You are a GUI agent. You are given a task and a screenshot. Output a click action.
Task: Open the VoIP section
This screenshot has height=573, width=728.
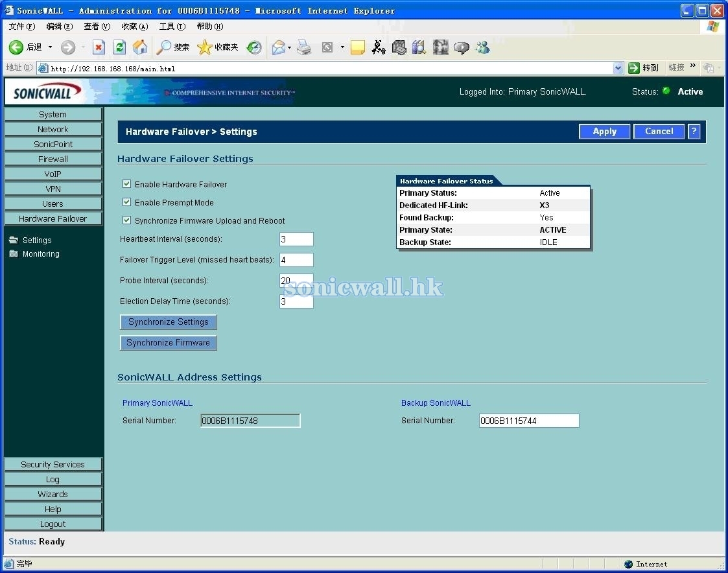tap(53, 174)
